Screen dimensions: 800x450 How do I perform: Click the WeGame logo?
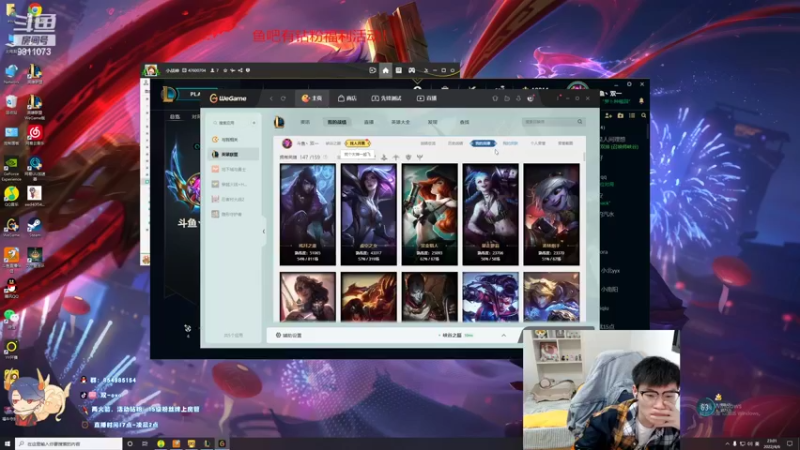tap(228, 98)
